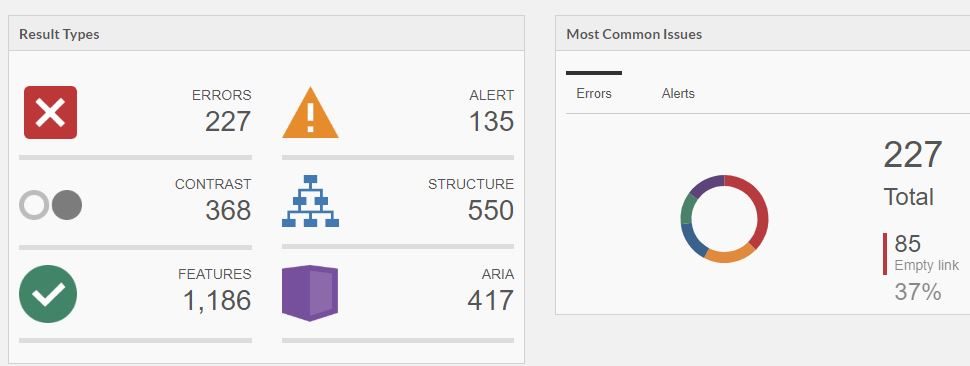Open the Features count 1,186
Screen dimensions: 970x366
pos(217,300)
